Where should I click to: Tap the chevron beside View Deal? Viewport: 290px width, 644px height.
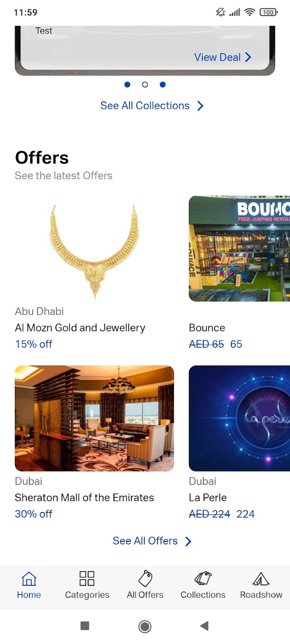click(x=248, y=57)
